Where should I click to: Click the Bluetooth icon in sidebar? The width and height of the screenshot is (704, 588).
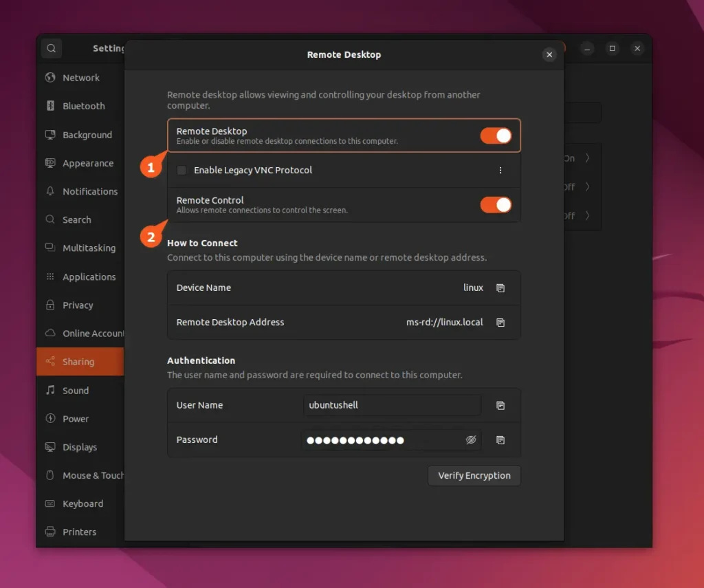click(x=50, y=106)
